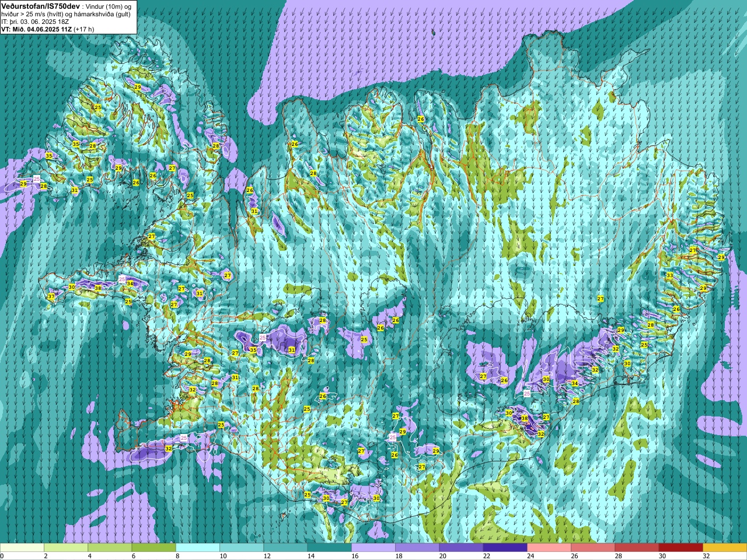The image size is (747, 560).
Task: Pick the 10–12 m/s turquoise legend swatch
Action: (x=242, y=548)
